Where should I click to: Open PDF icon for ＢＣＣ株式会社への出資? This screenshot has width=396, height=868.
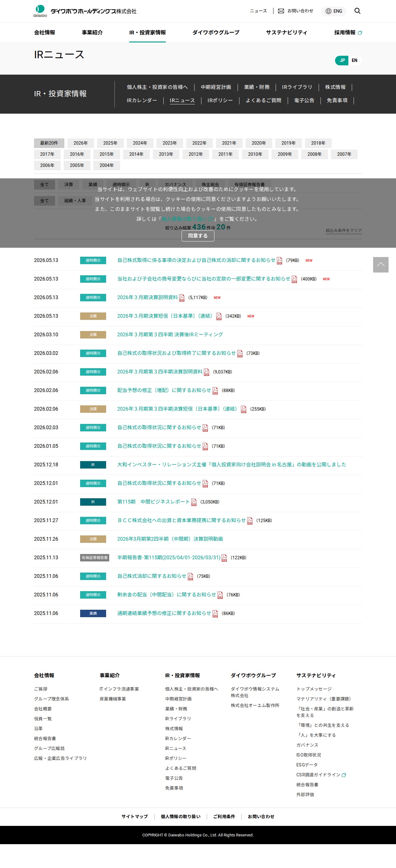[x=250, y=520]
